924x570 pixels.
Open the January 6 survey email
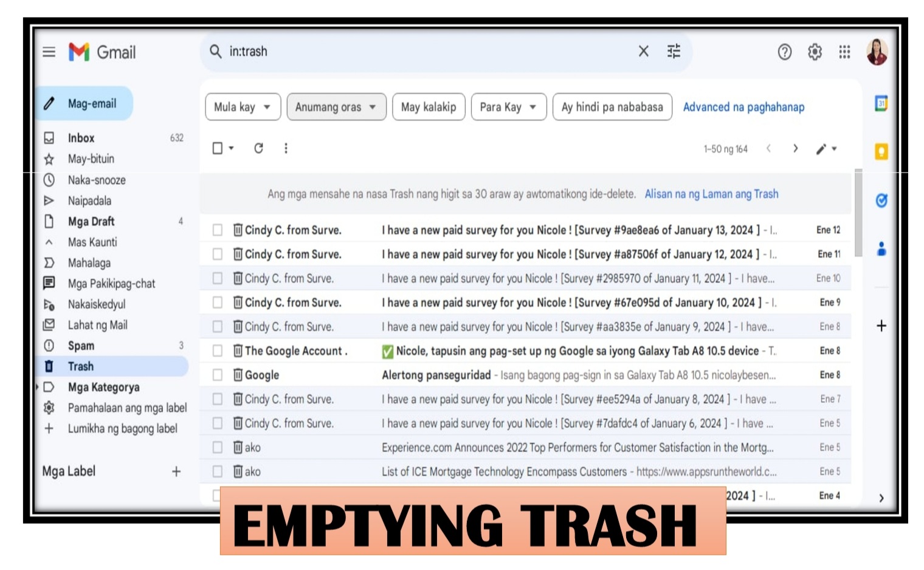coord(525,423)
